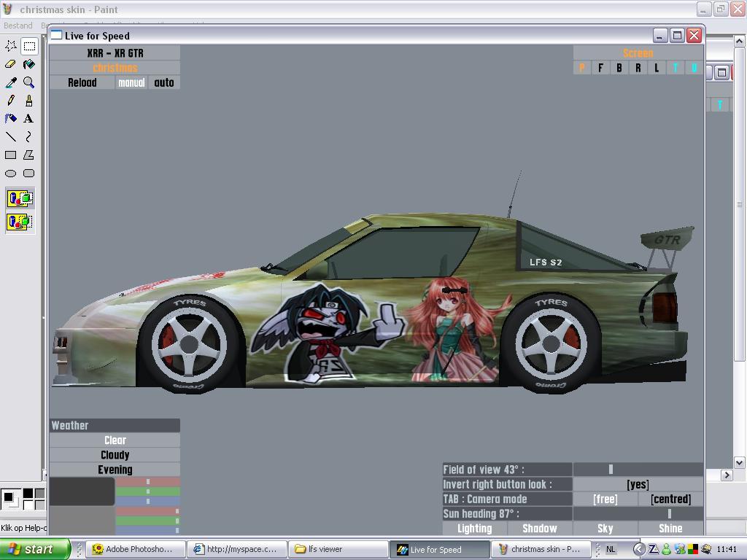Choose the Rounded Rectangle shape tool

(x=29, y=174)
